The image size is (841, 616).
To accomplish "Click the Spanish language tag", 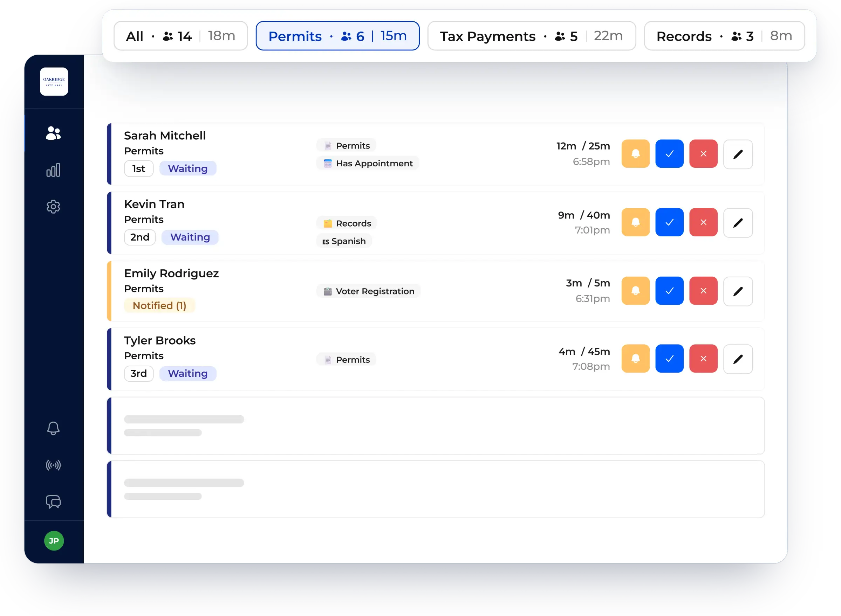I will click(344, 241).
